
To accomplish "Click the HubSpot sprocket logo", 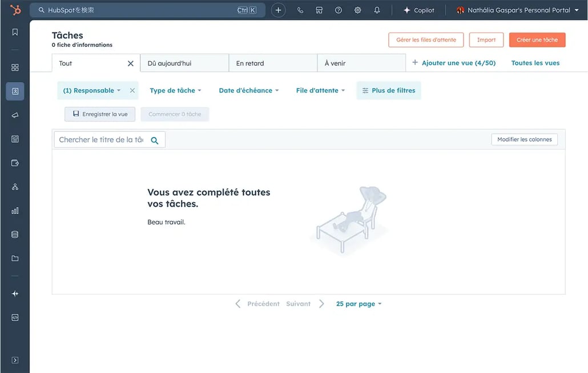I will click(x=15, y=10).
